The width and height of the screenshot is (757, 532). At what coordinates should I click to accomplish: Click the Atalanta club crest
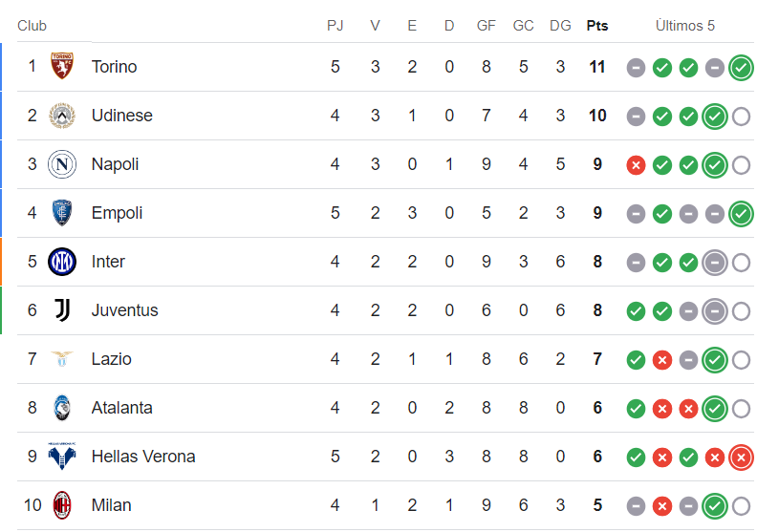pos(62,408)
